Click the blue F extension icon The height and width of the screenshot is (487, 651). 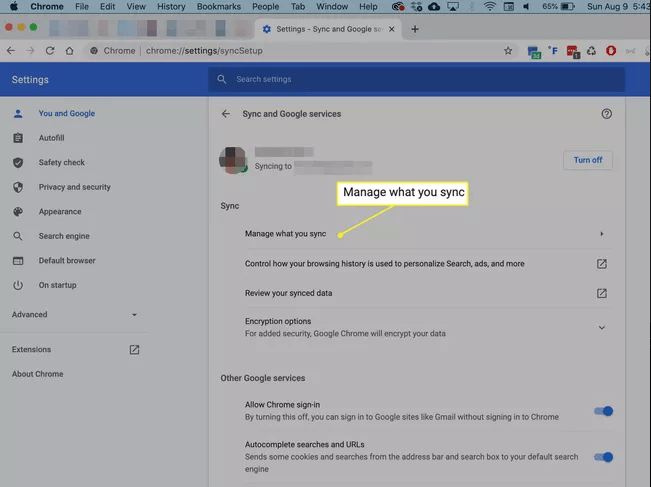[x=553, y=51]
